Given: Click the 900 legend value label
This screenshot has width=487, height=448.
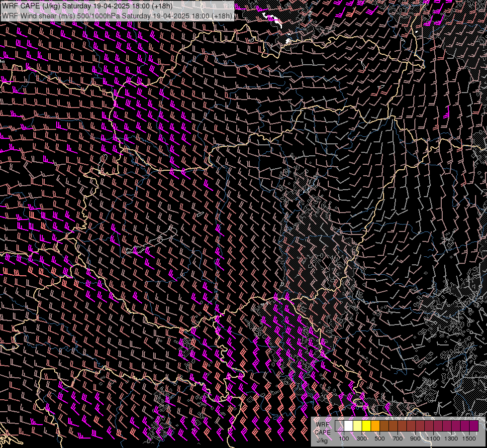Looking at the screenshot, I should [415, 439].
